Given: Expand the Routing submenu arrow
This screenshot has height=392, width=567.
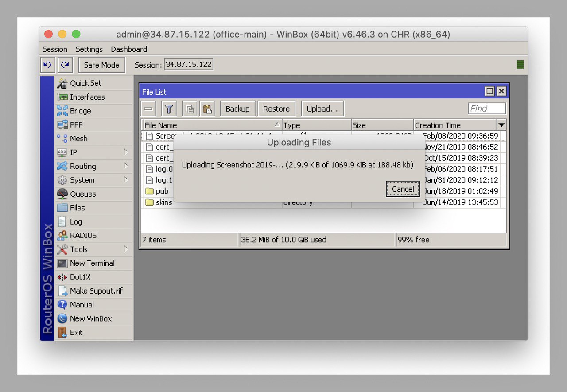Looking at the screenshot, I should pyautogui.click(x=126, y=166).
